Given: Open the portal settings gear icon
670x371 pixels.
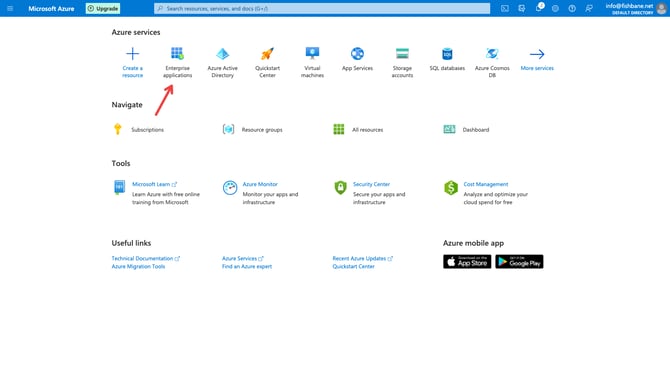Looking at the screenshot, I should pos(555,9).
